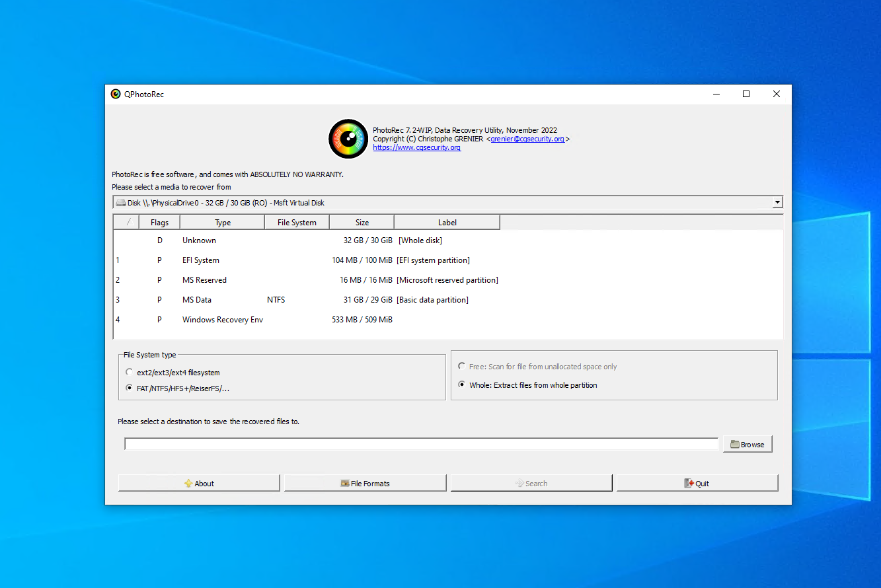The height and width of the screenshot is (588, 881).
Task: Click the destination folder input field
Action: tap(421, 443)
